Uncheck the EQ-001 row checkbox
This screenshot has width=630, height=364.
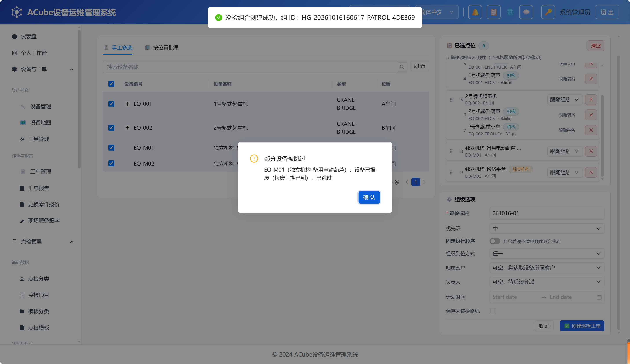click(111, 104)
